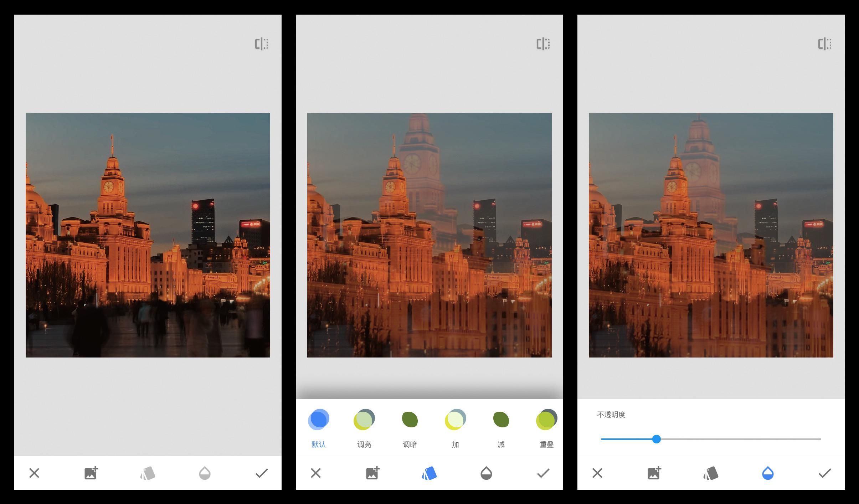Viewport: 859px width, 504px height.
Task: Click blue opacity droplet in right panel
Action: pos(768,473)
